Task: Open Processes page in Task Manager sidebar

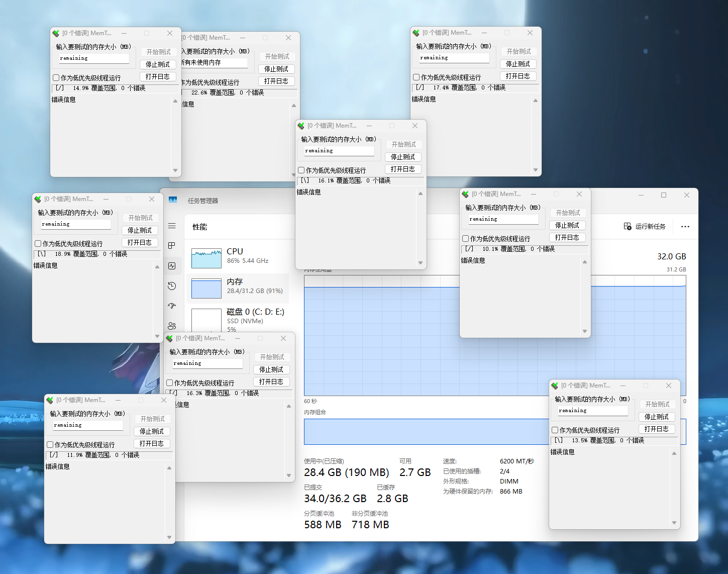Action: 172,246
